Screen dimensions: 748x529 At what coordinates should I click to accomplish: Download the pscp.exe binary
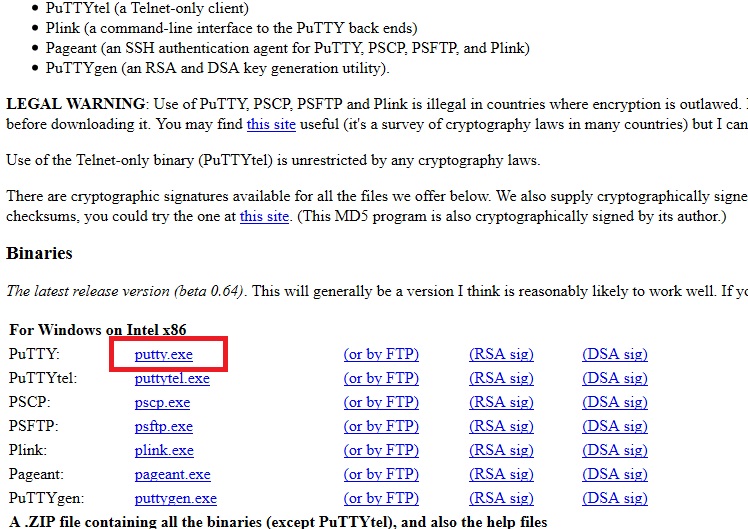pos(162,402)
